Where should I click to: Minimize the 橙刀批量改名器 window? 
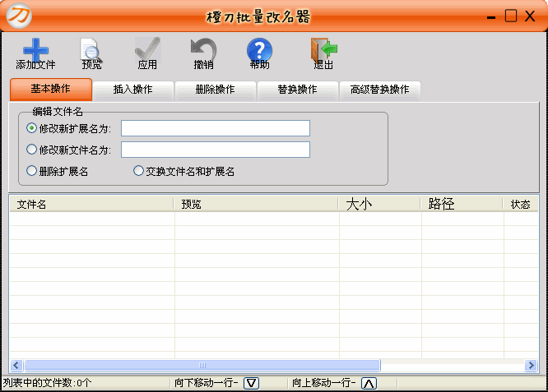pos(491,16)
